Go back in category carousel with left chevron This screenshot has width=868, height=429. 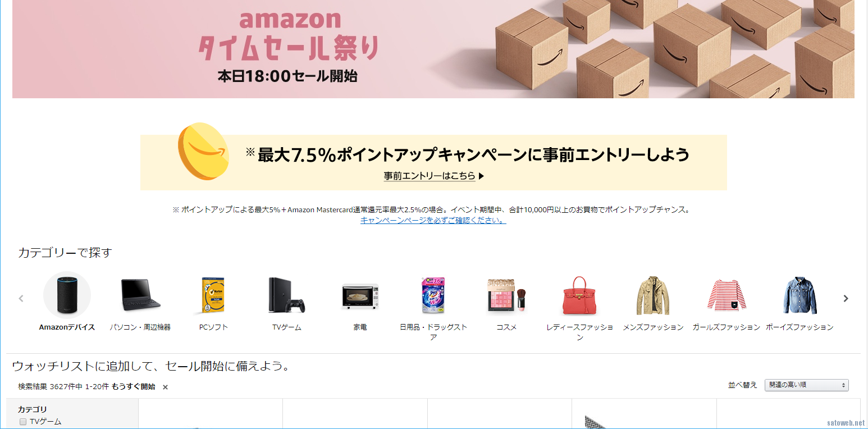21,299
